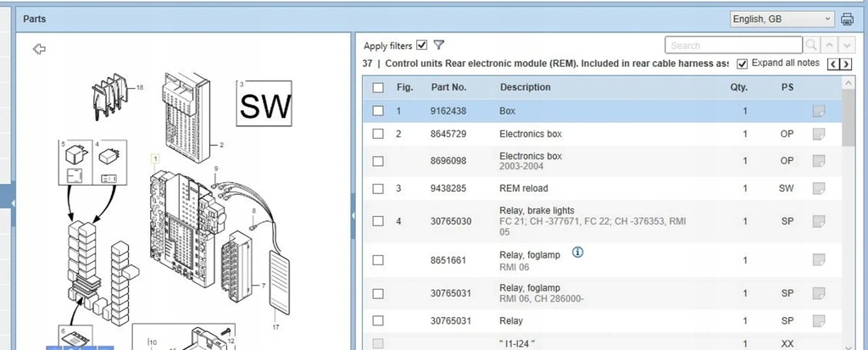Click the back arrow in diagram panel
The width and height of the screenshot is (868, 350).
39,49
